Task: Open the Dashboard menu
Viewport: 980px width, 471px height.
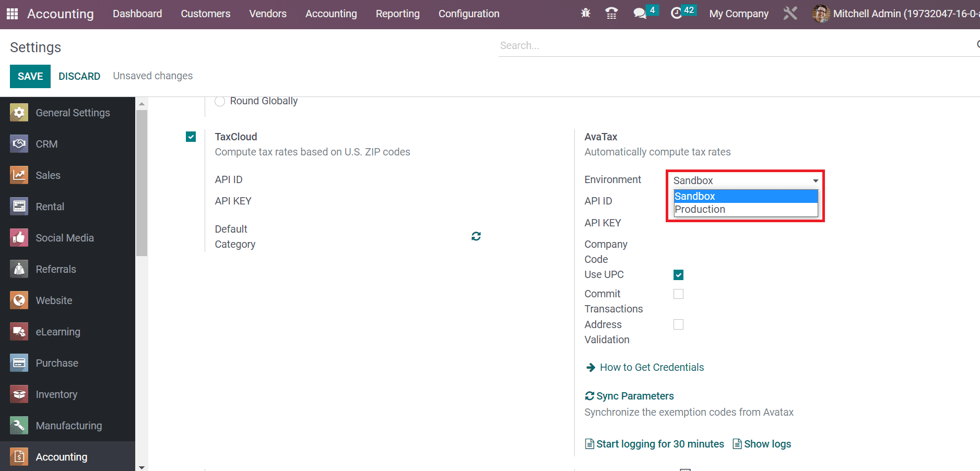Action: [x=137, y=14]
